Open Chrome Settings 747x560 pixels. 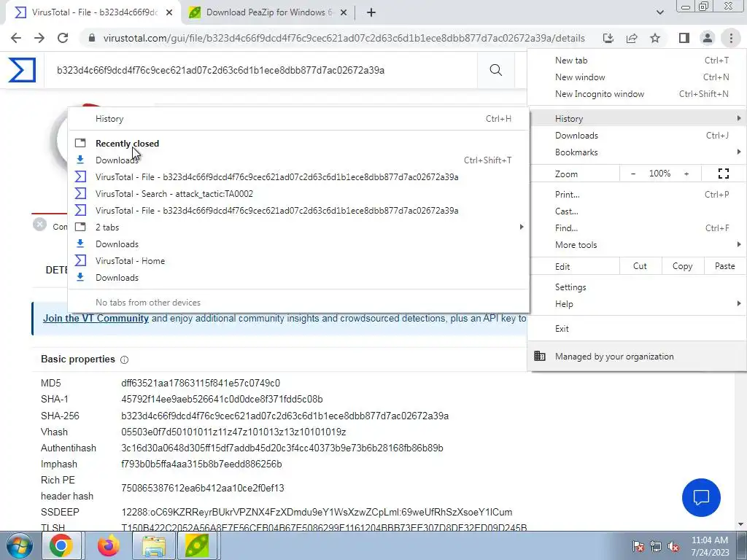pos(637,287)
